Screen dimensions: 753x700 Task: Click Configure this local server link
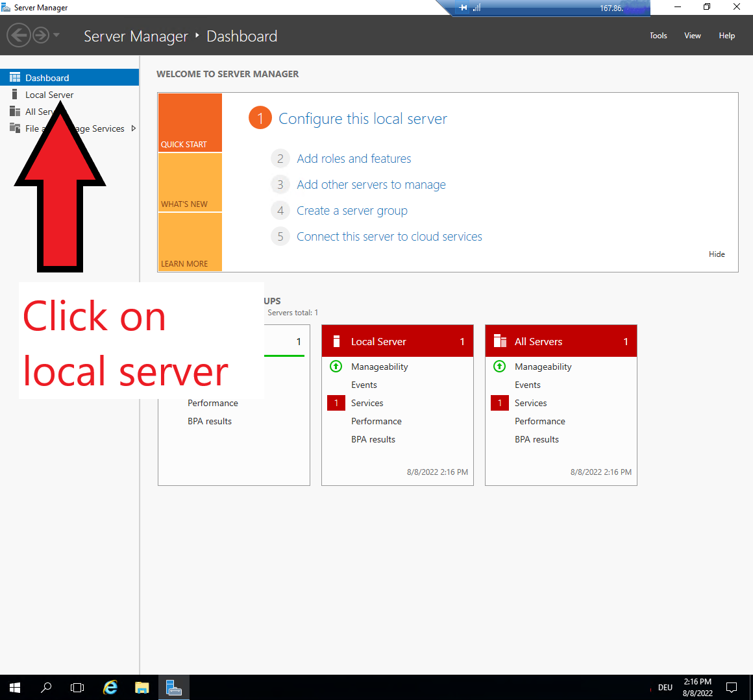pos(363,119)
